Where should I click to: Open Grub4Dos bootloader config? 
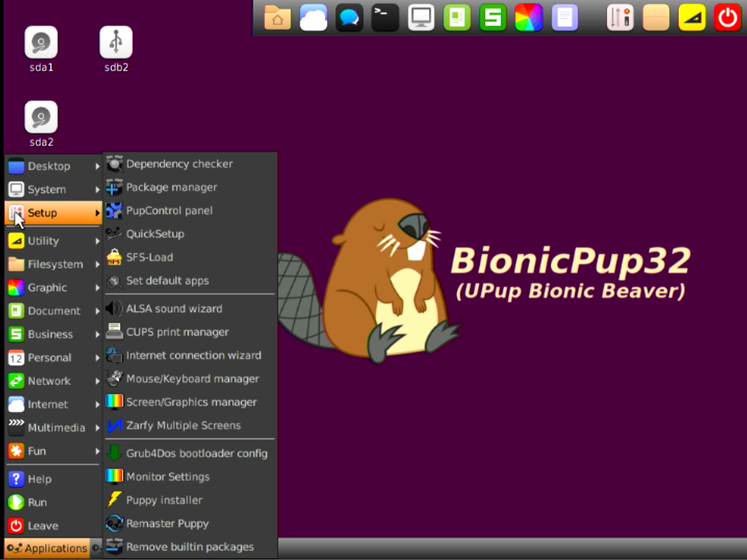(x=196, y=453)
